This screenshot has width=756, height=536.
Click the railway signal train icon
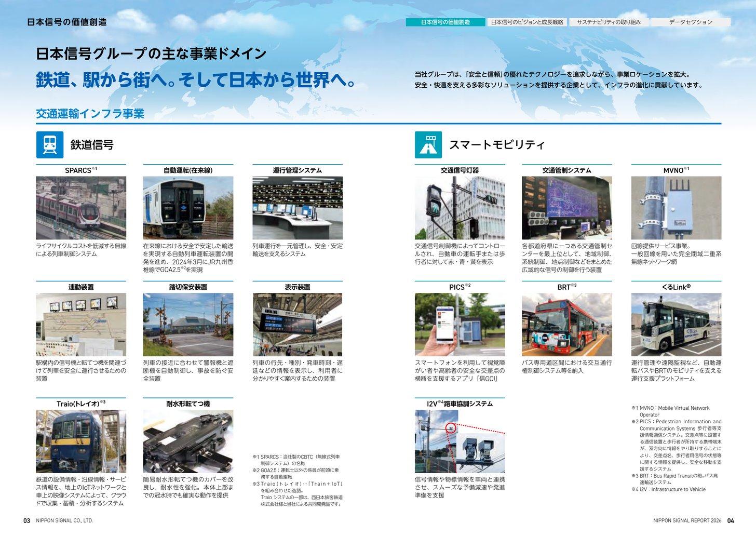pyautogui.click(x=50, y=144)
